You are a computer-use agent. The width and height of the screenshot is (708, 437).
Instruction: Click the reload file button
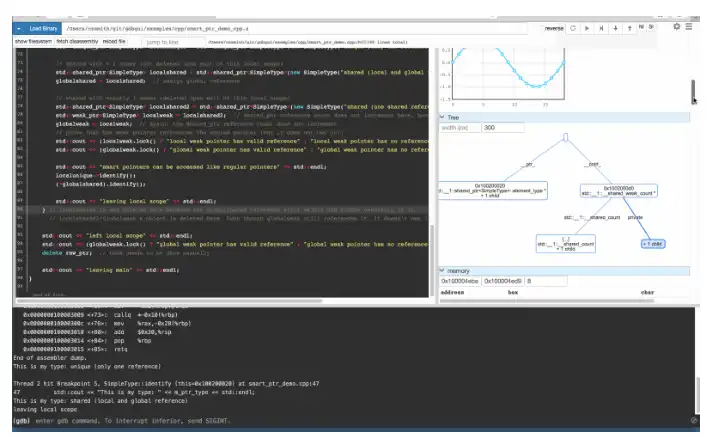[x=114, y=42]
